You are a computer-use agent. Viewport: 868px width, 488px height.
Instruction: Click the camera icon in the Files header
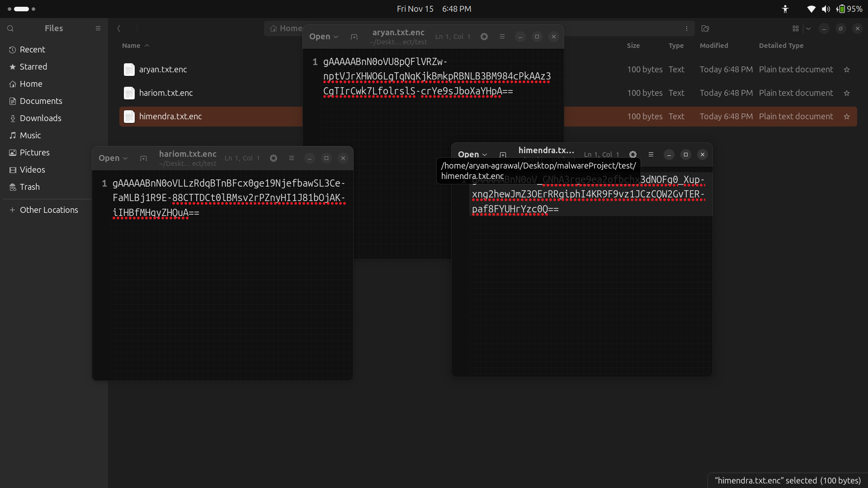click(x=705, y=28)
